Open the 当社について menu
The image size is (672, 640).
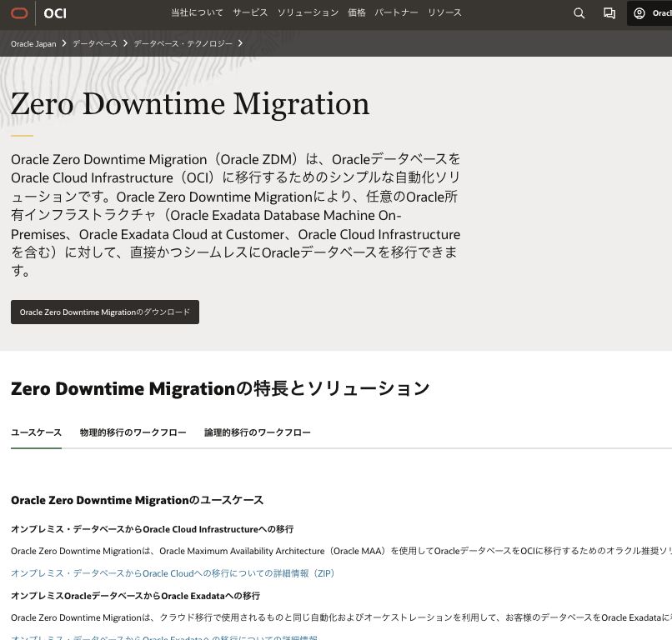[x=197, y=13]
